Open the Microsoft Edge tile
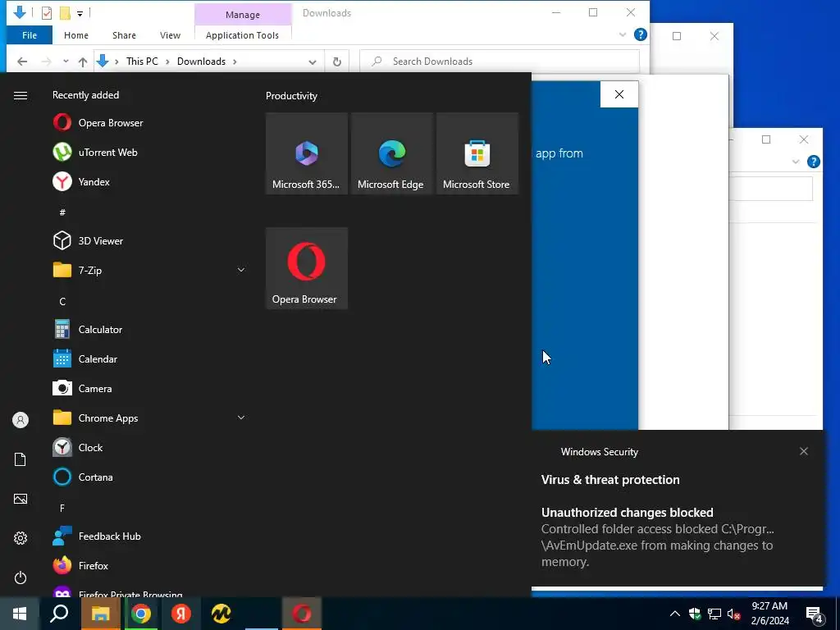The height and width of the screenshot is (630, 840). tap(391, 153)
